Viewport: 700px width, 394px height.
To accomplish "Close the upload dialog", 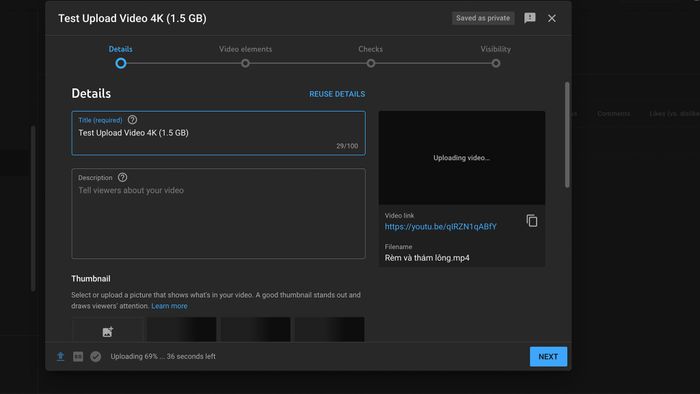I will [552, 18].
